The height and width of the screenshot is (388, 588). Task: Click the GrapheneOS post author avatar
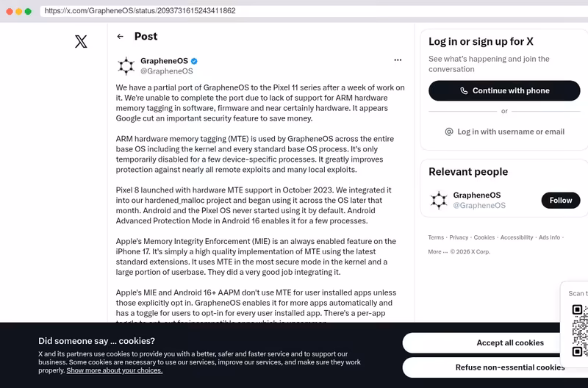126,66
